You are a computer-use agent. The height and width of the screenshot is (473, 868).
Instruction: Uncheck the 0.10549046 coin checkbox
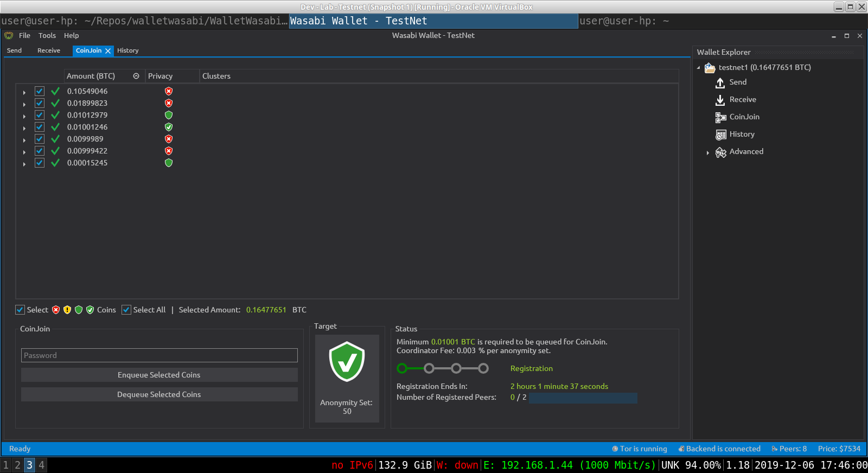tap(40, 91)
